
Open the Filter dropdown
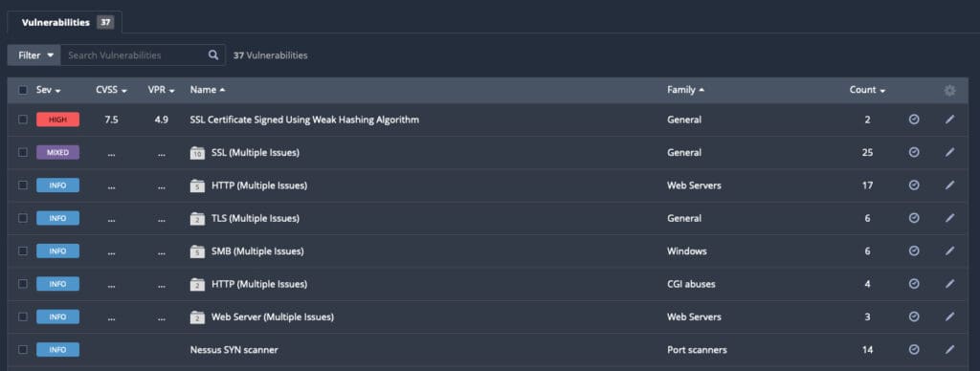34,55
